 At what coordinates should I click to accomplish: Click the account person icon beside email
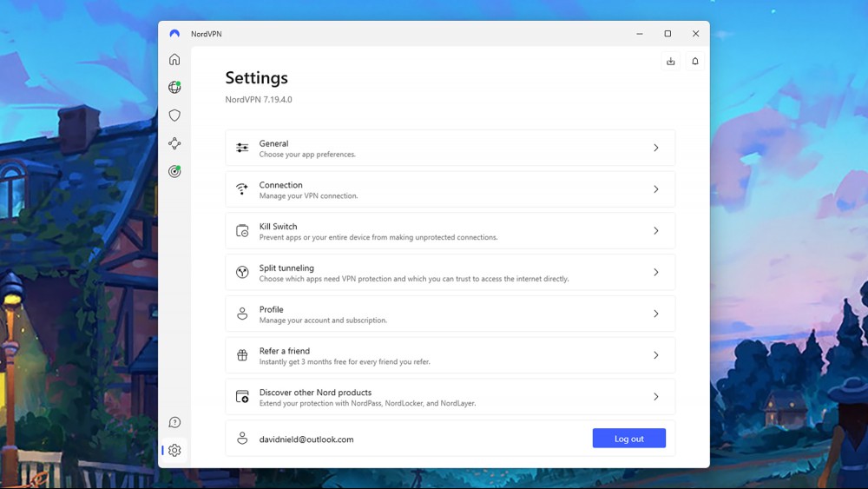(x=242, y=438)
